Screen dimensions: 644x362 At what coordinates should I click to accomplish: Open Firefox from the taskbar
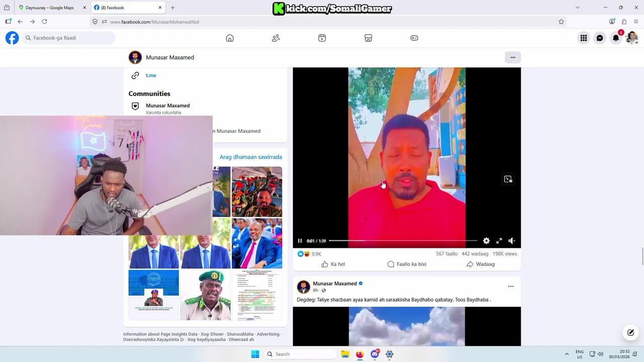(360, 354)
